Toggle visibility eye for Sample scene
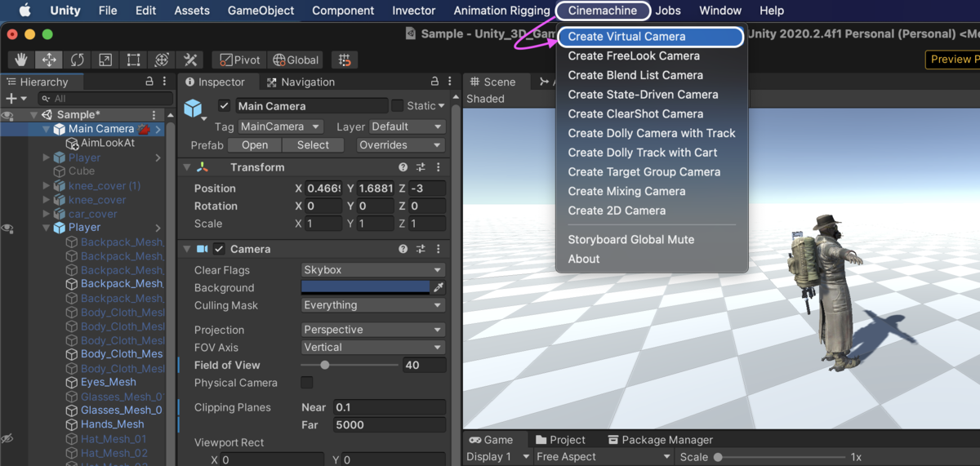 coord(7,115)
